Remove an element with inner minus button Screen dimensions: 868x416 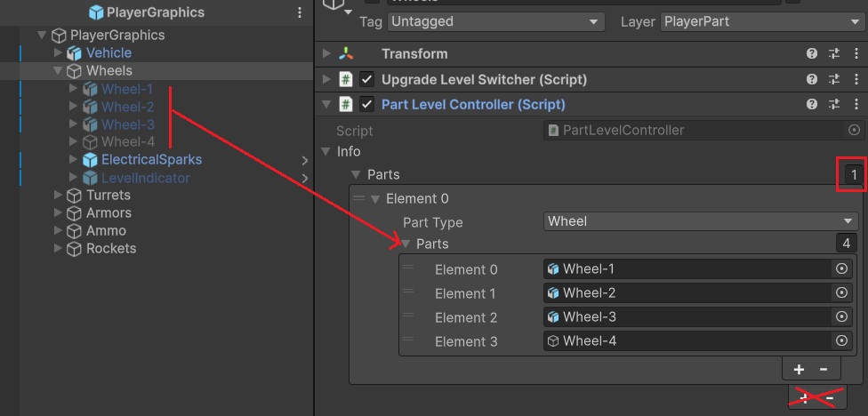(x=824, y=369)
